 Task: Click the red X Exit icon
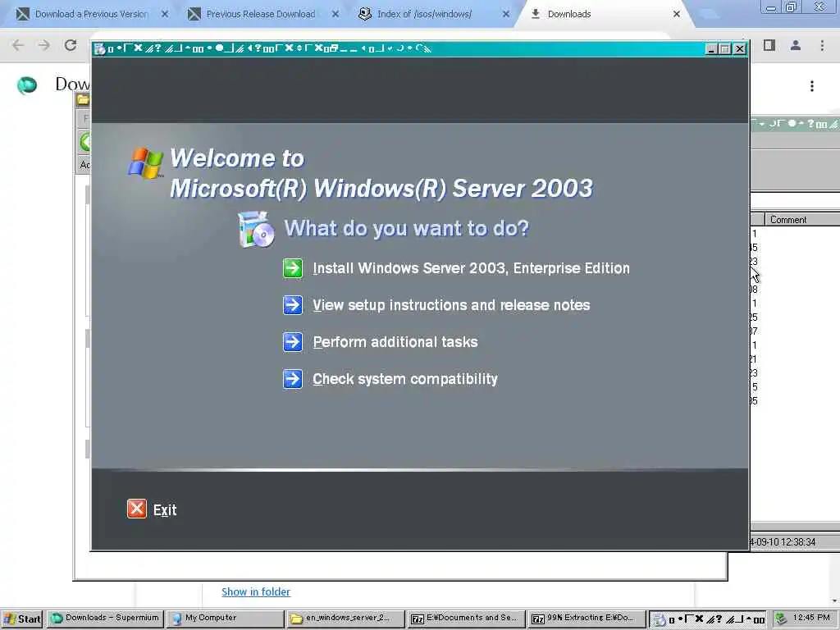(137, 509)
